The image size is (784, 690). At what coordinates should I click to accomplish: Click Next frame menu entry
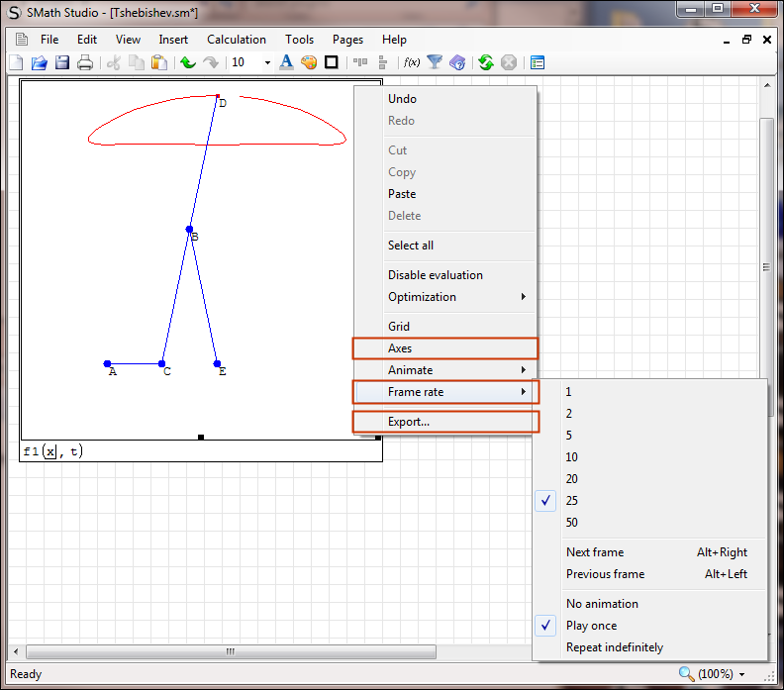595,552
